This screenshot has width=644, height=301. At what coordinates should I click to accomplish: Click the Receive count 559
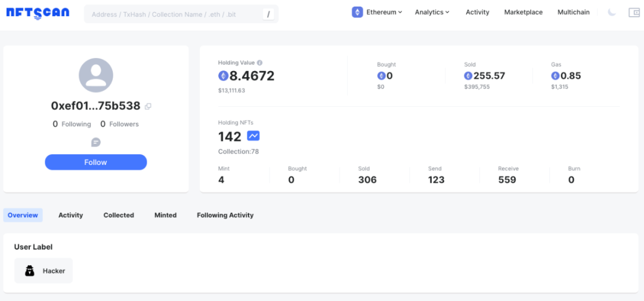click(507, 180)
